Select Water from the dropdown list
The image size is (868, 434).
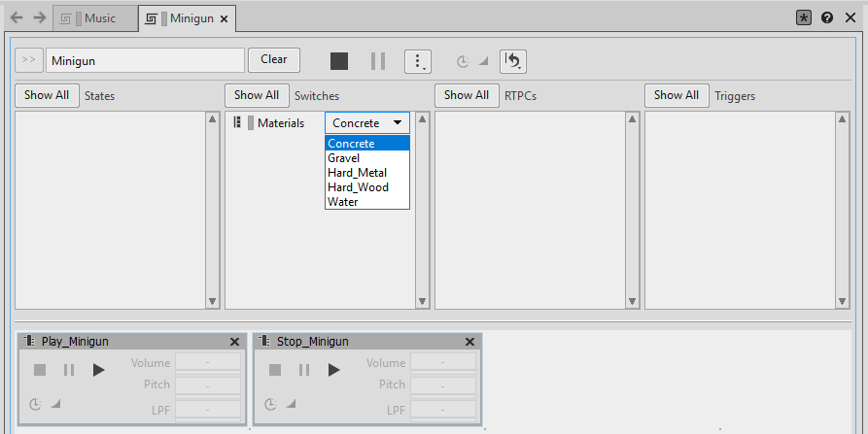tap(343, 202)
